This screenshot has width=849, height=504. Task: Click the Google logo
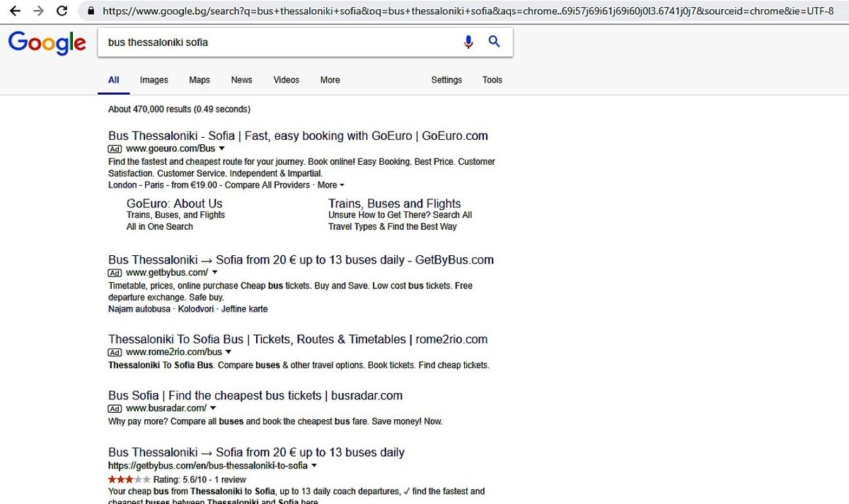click(47, 43)
